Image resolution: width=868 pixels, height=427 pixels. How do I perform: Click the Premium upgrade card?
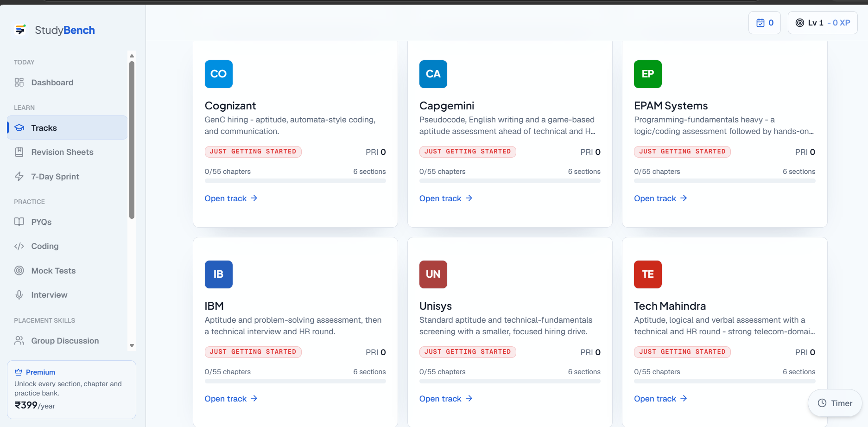point(71,389)
